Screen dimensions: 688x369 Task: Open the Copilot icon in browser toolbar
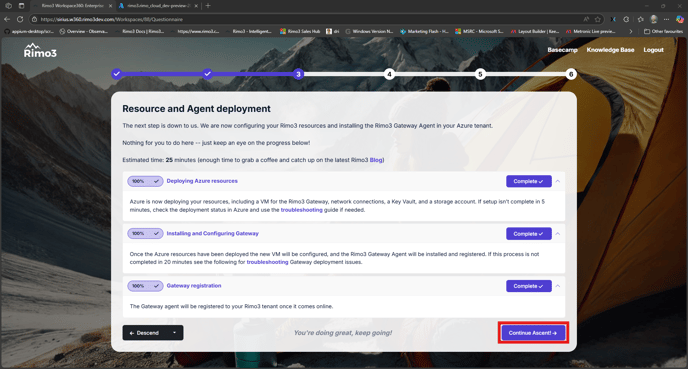(x=680, y=19)
